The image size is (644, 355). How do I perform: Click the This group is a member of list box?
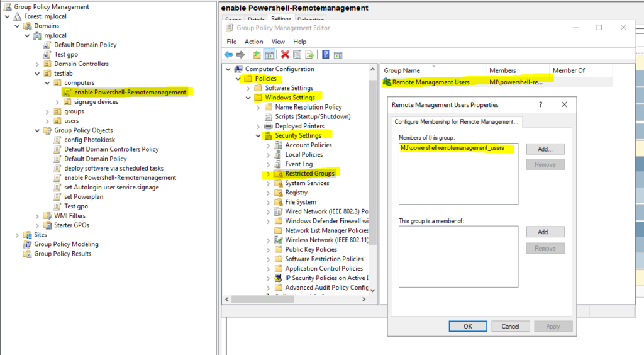point(458,256)
